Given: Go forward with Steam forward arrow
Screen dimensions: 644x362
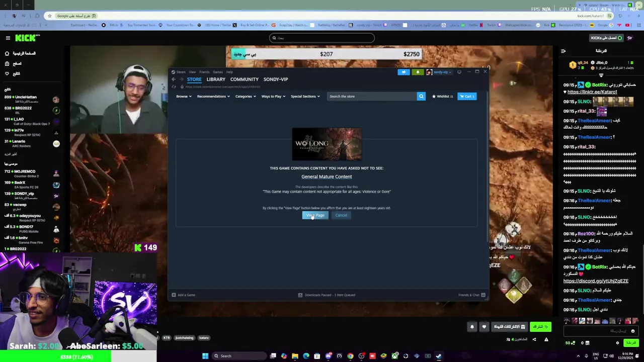Looking at the screenshot, I should (181, 79).
